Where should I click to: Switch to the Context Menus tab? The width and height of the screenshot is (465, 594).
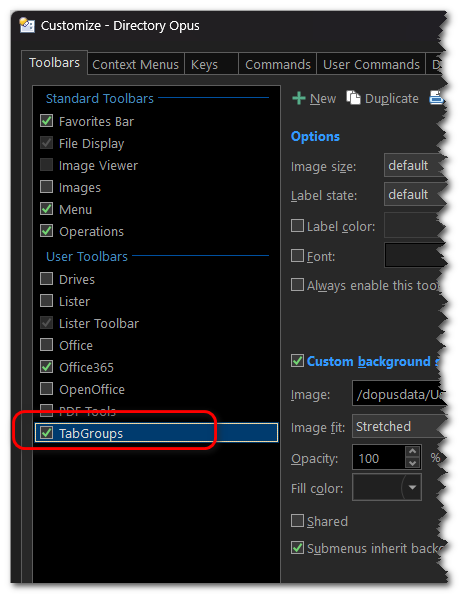coord(135,64)
